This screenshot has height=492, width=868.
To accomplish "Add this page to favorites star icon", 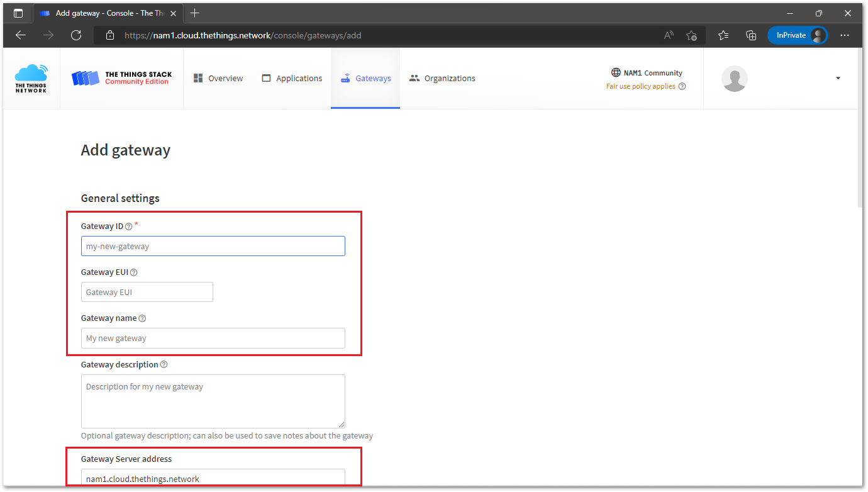I will (x=691, y=35).
